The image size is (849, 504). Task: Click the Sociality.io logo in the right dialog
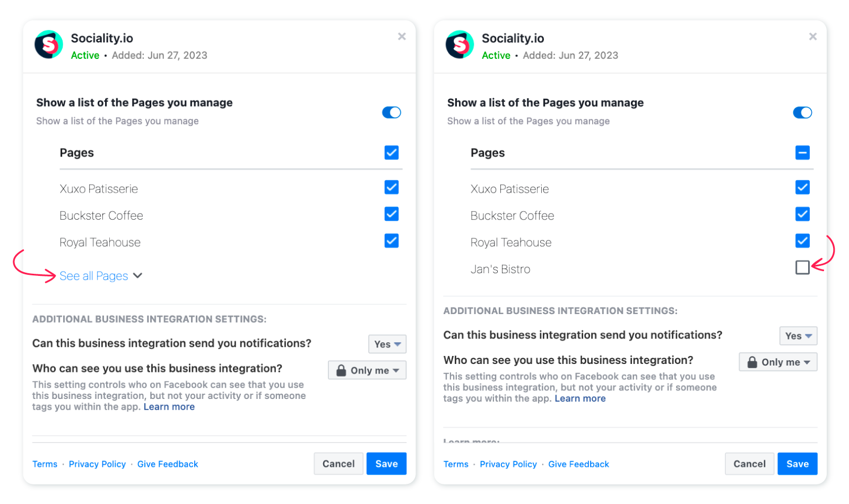(460, 45)
